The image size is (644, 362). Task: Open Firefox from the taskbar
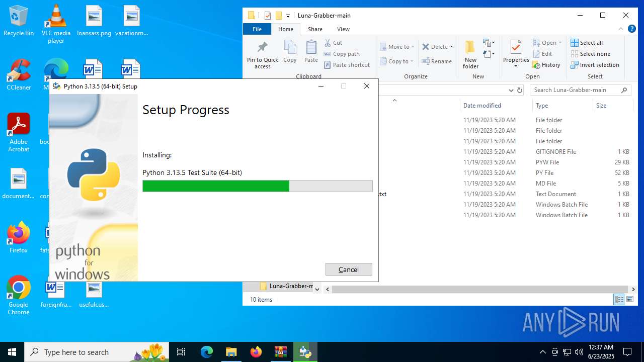256,352
